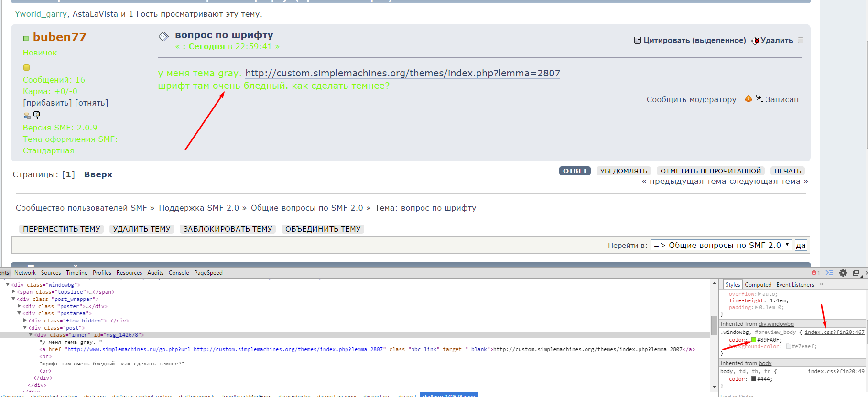Image resolution: width=868 pixels, height=397 pixels.
Task: Send a private message via the speech bubble icon
Action: coord(36,115)
